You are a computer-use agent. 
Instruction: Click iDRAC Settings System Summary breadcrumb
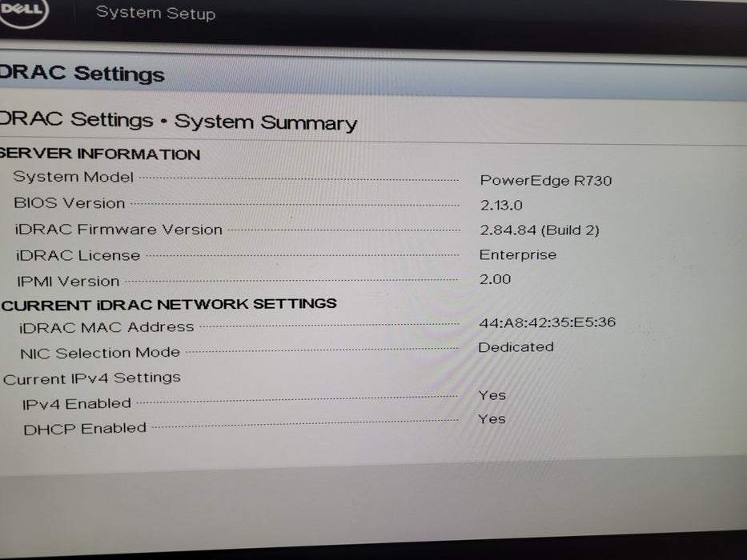tap(179, 121)
